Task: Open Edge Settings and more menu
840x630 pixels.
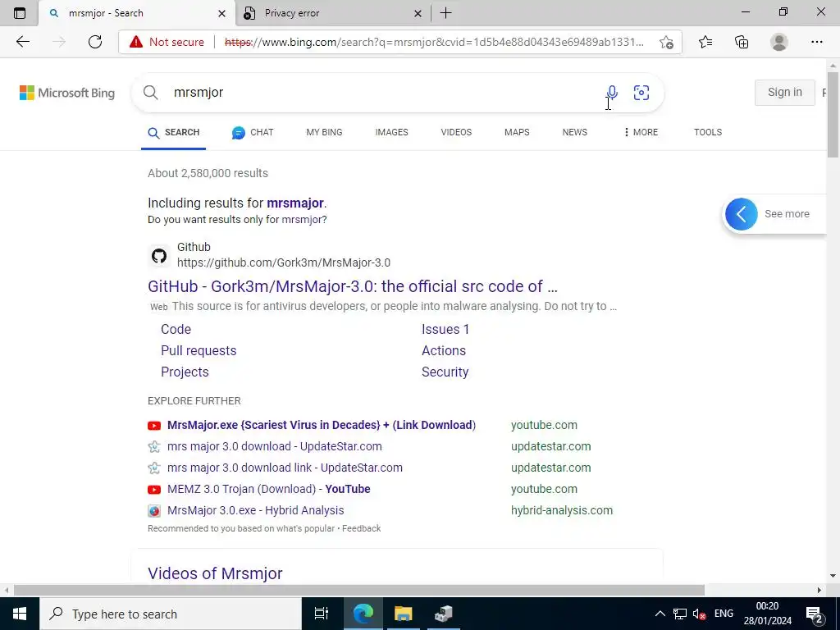Action: pos(816,42)
